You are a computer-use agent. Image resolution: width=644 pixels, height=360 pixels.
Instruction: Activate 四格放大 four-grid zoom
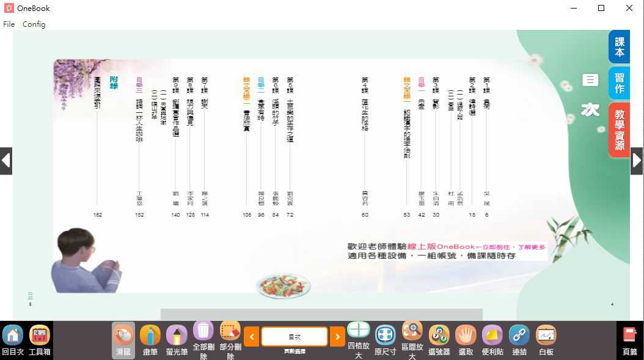[x=359, y=340]
